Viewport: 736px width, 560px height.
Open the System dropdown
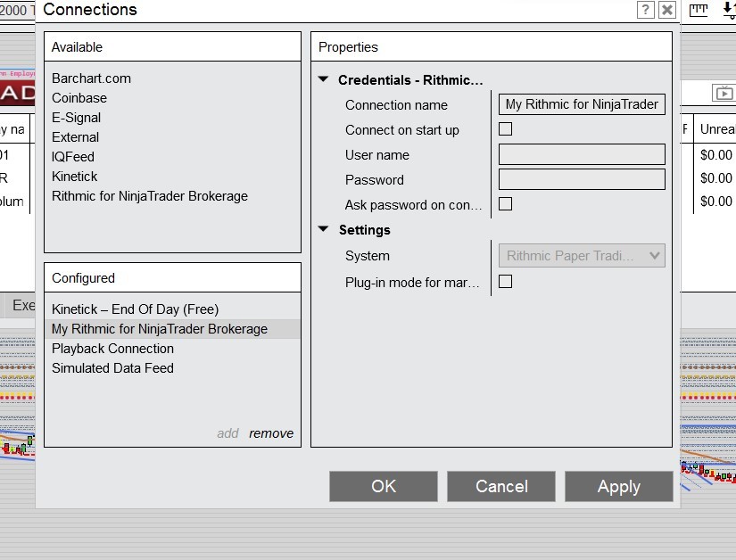click(x=582, y=256)
